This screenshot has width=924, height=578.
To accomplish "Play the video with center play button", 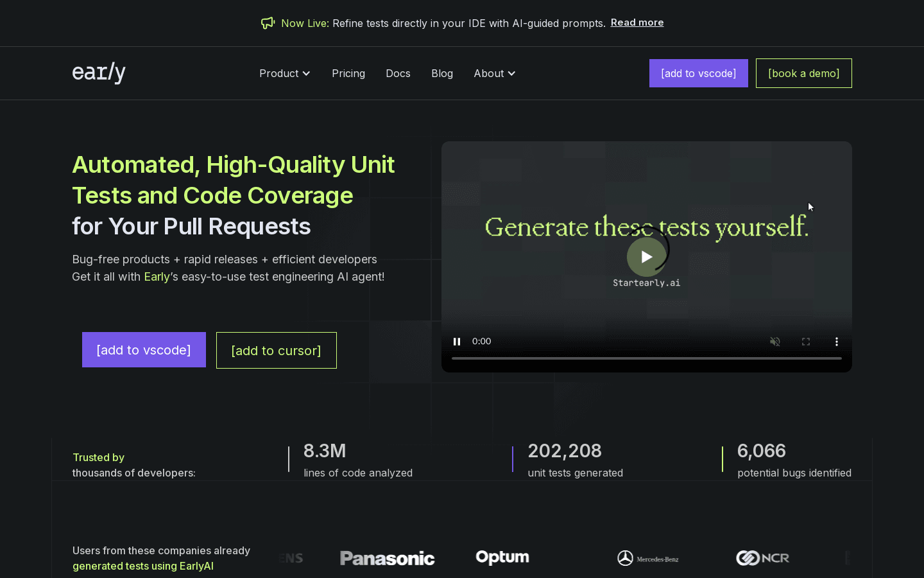I will tap(646, 257).
